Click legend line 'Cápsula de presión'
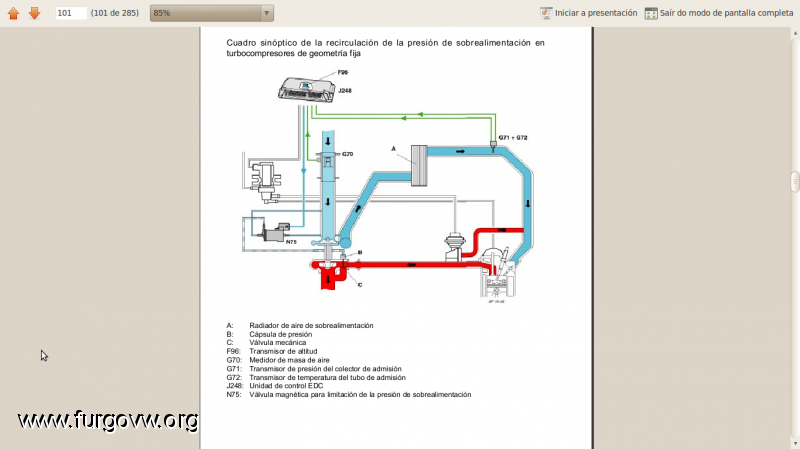Screen dimensions: 800x449 click(x=281, y=334)
